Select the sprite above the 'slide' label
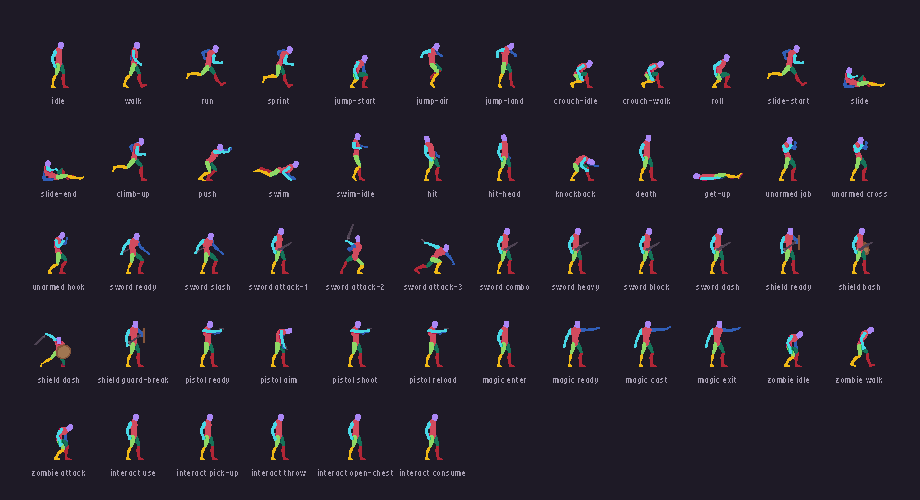 [864, 78]
